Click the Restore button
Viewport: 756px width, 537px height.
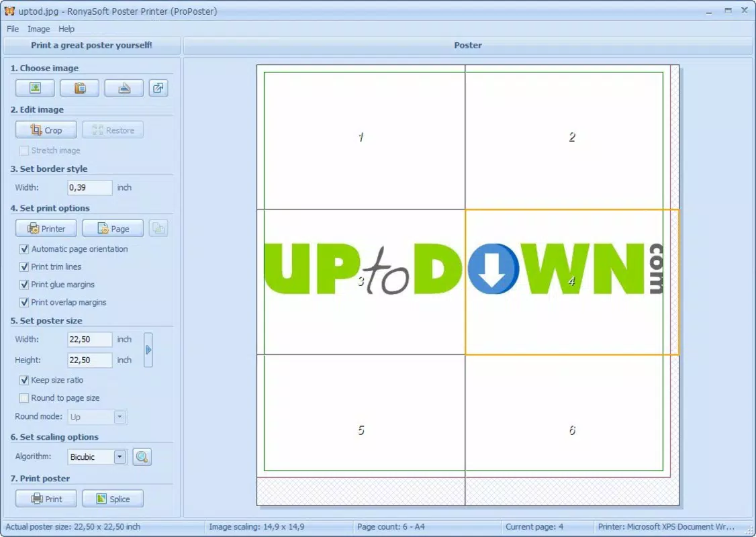coord(113,130)
